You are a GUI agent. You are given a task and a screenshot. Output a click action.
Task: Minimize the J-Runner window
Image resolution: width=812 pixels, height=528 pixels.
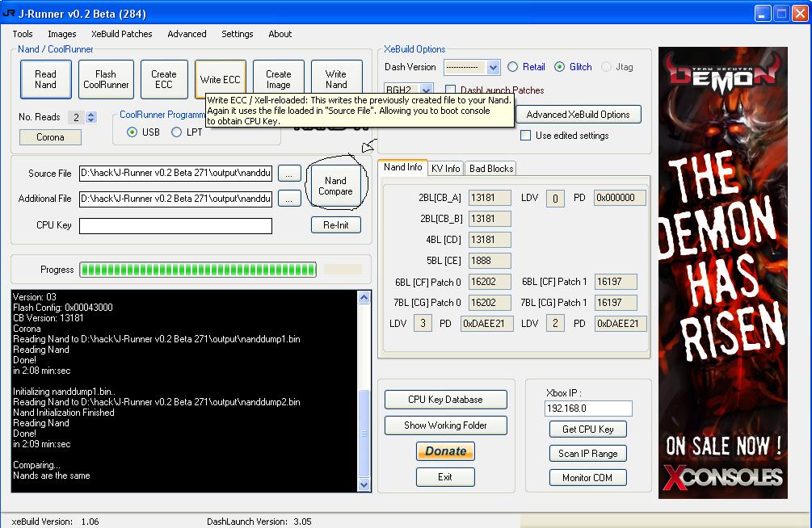click(x=762, y=14)
